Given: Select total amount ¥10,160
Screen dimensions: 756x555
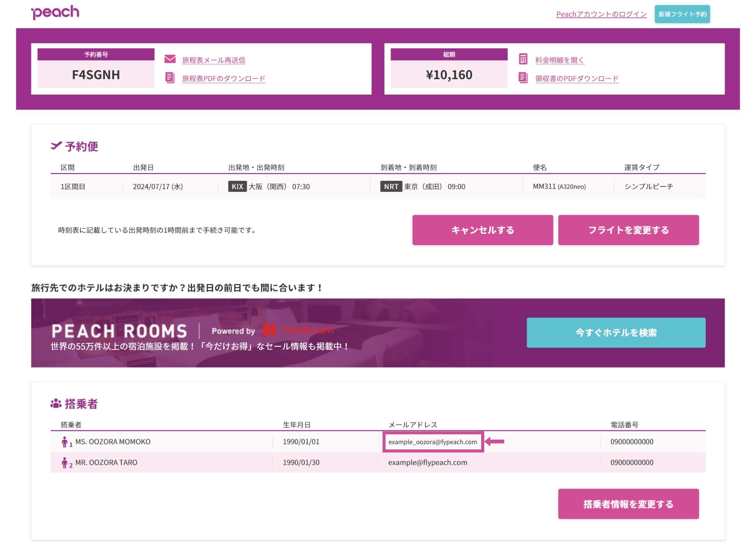Looking at the screenshot, I should (449, 75).
